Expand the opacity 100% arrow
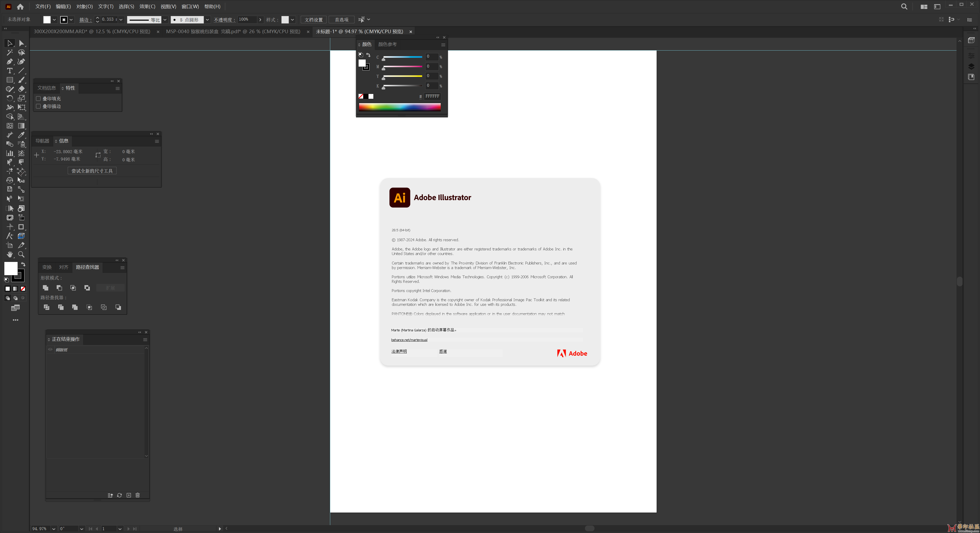Image resolution: width=980 pixels, height=533 pixels. pos(260,20)
